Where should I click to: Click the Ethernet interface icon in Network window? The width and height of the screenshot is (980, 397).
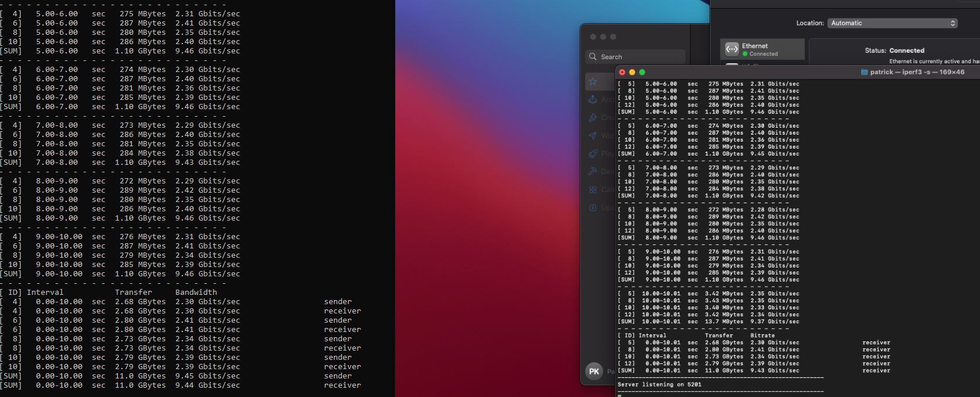click(732, 49)
